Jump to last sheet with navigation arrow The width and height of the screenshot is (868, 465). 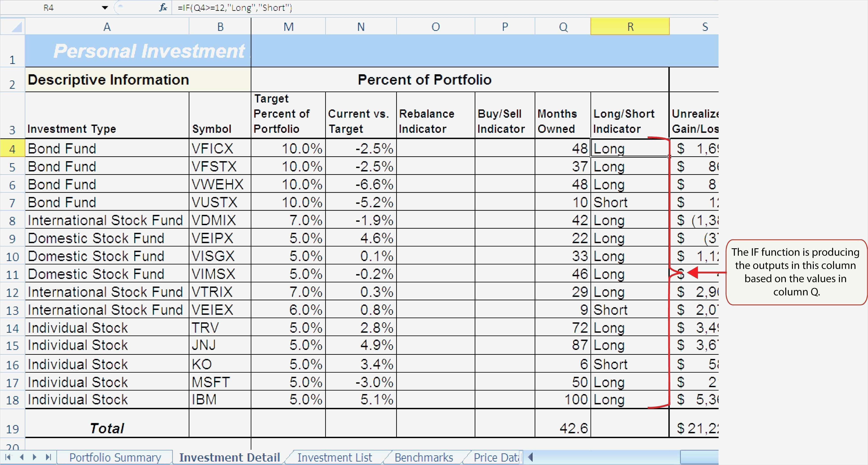48,457
